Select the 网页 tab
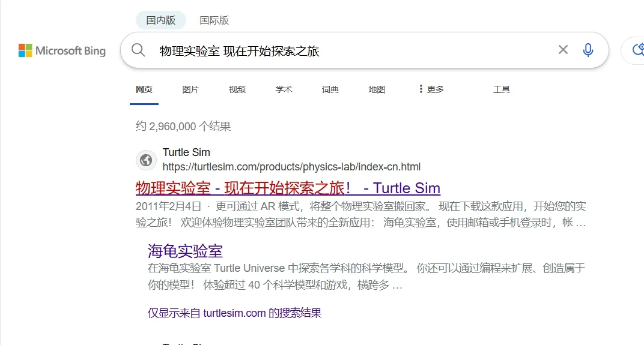This screenshot has width=644, height=345. pos(144,89)
